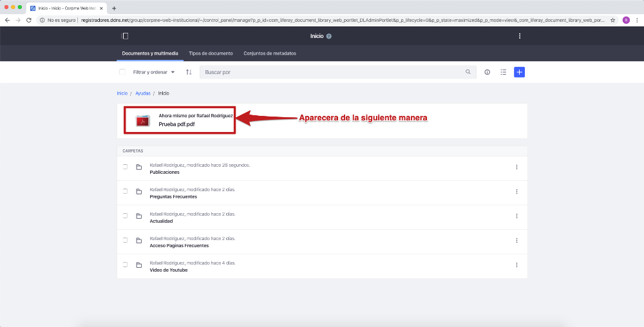
Task: Tick the select-all checkbox in toolbar
Action: click(122, 72)
